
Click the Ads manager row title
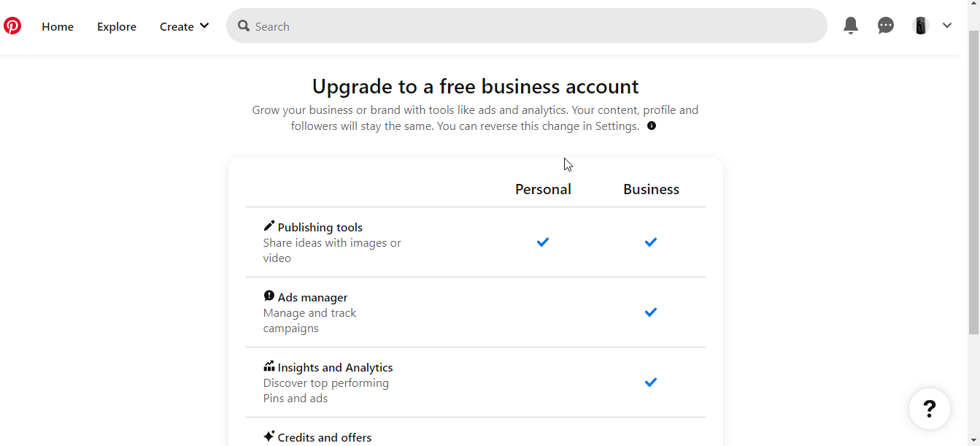(312, 297)
